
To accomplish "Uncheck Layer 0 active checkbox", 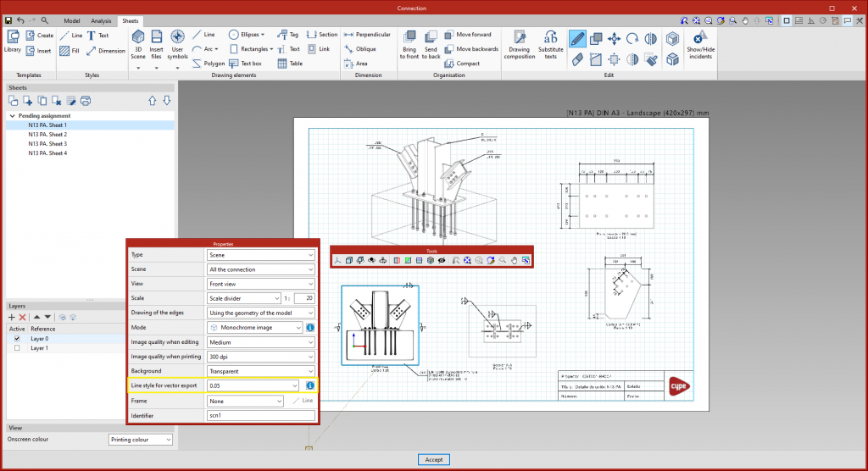I will coord(17,338).
